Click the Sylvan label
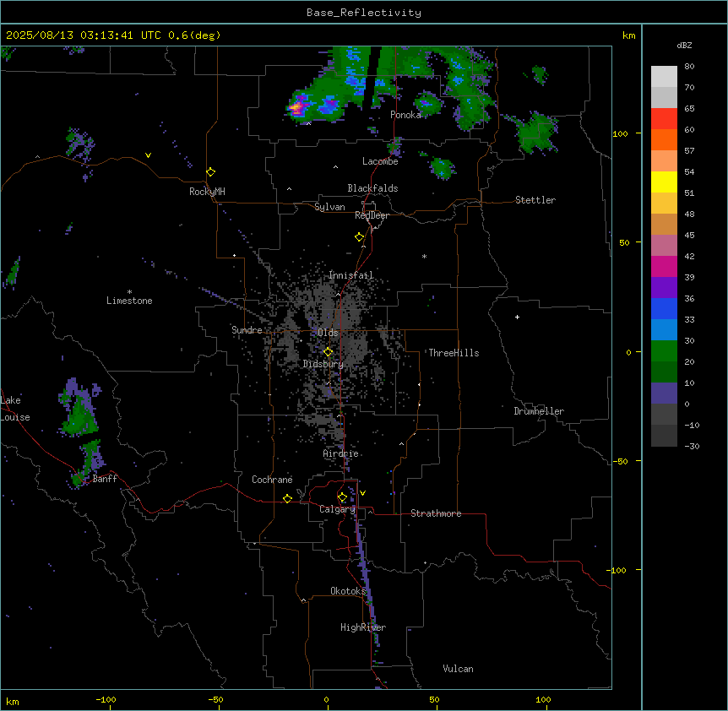This screenshot has height=711, width=728. point(329,207)
